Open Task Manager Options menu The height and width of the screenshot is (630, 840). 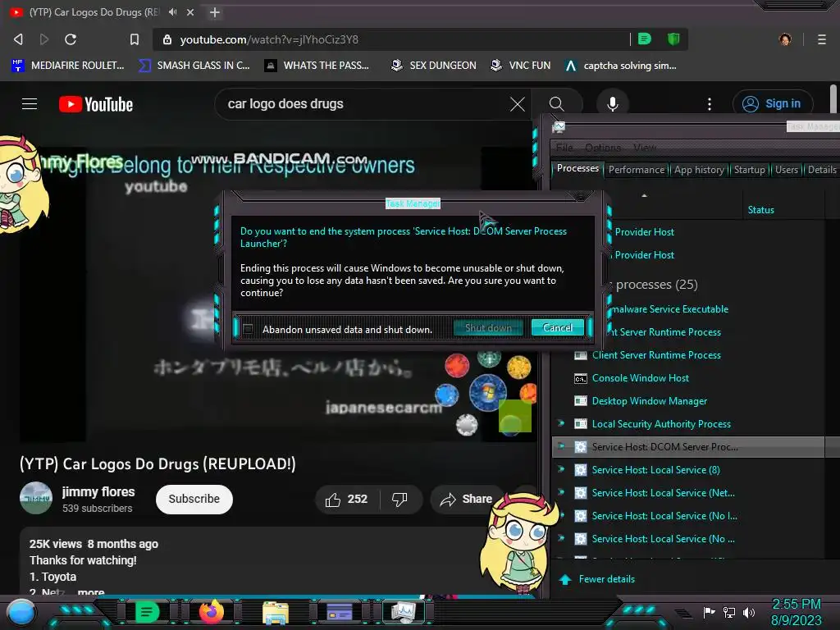click(603, 148)
